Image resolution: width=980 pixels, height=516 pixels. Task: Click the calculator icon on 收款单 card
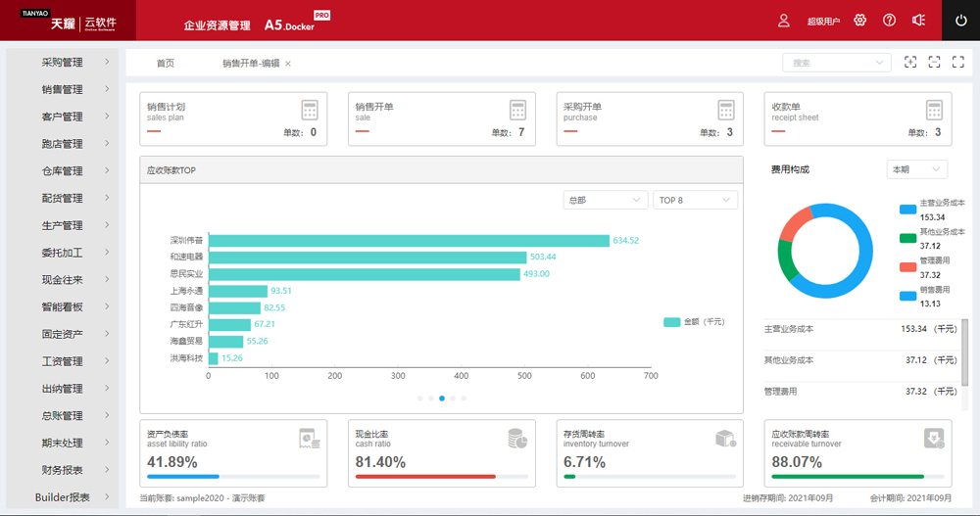tap(934, 110)
